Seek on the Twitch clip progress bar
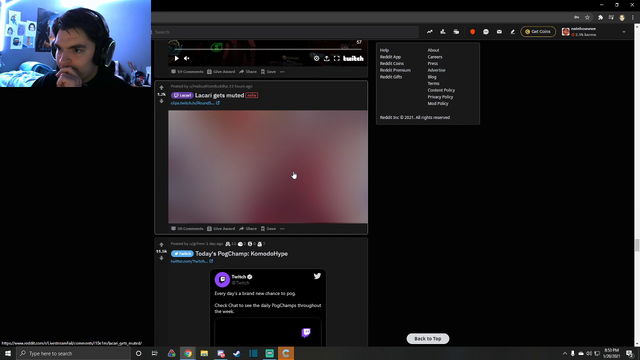Image resolution: width=640 pixels, height=360 pixels. point(268,49)
